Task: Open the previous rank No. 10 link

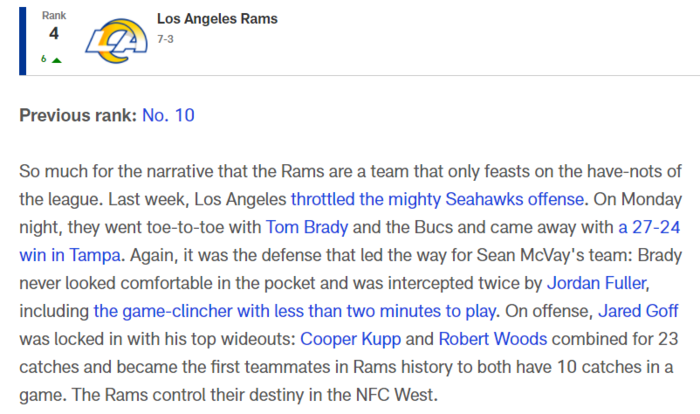Action: (168, 115)
